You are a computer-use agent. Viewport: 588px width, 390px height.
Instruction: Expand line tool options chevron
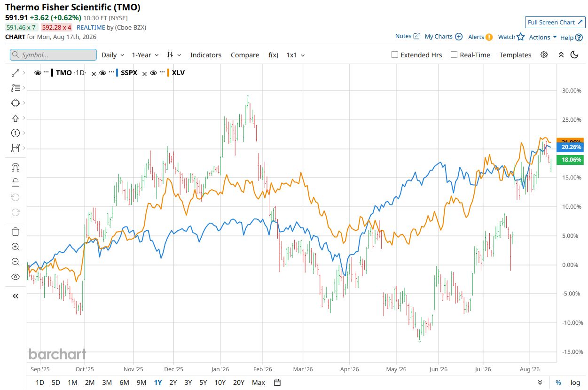point(24,73)
